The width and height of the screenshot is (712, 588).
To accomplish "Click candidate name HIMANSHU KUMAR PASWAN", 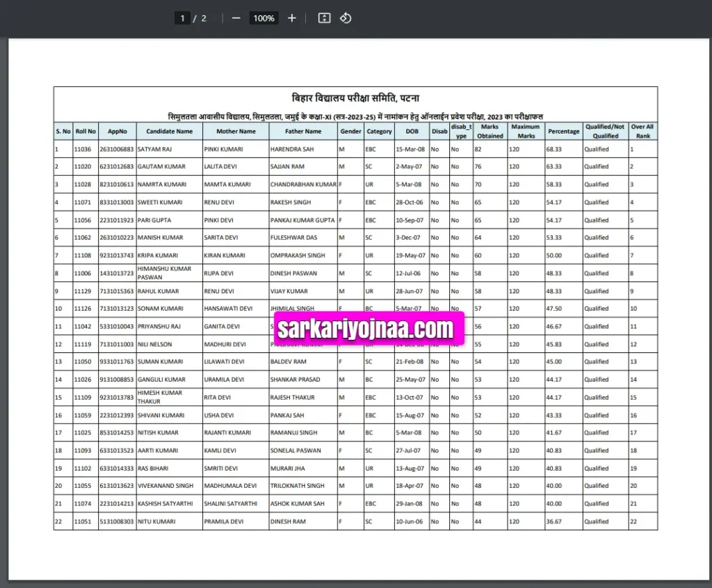I will tap(164, 273).
